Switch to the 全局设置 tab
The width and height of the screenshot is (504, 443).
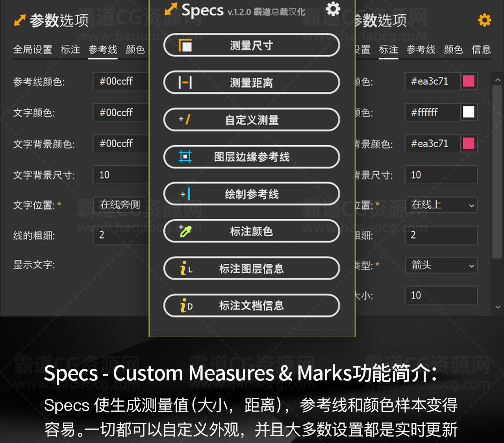pos(33,50)
